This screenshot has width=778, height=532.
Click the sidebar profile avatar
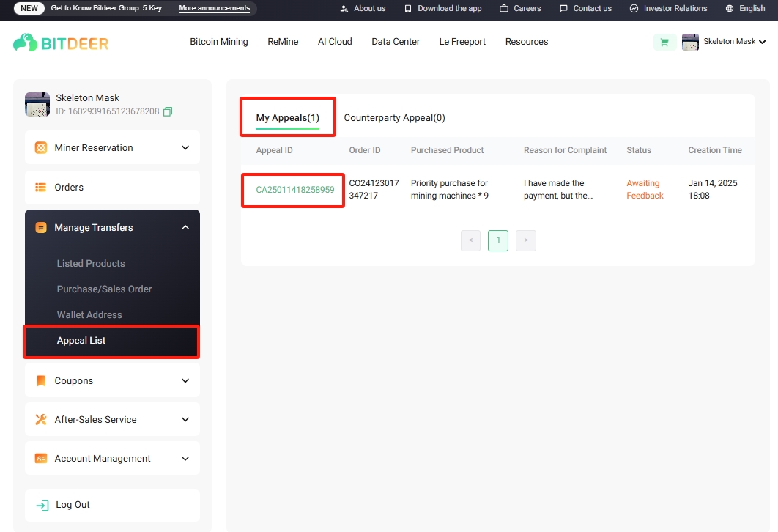(x=37, y=104)
